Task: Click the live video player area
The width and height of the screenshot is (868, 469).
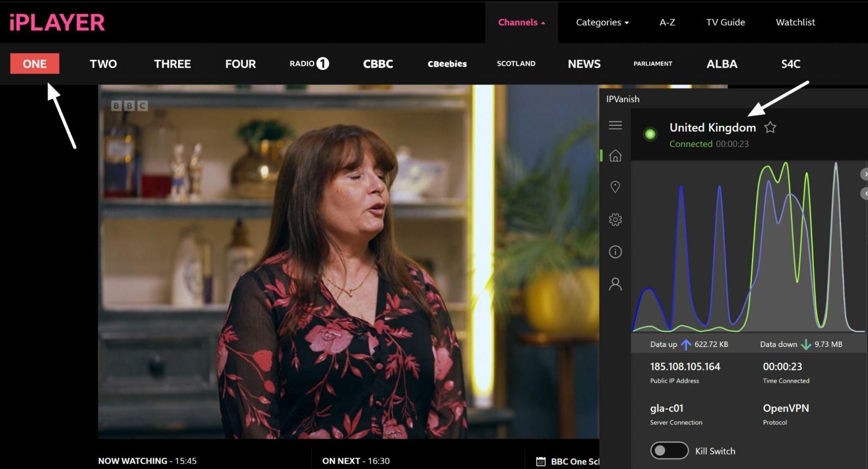Action: (x=347, y=260)
